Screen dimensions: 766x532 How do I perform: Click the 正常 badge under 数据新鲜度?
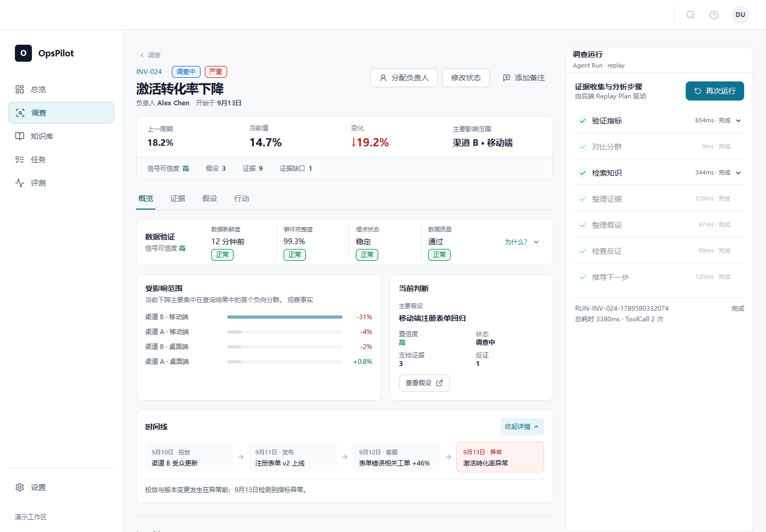point(222,255)
